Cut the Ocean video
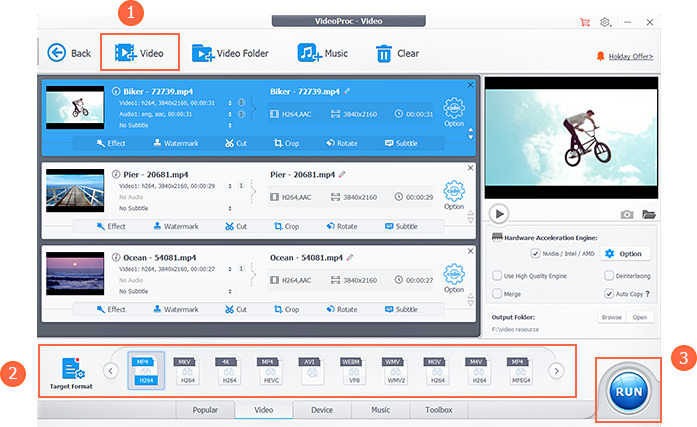Screen dimensions: 697x427 [236, 309]
